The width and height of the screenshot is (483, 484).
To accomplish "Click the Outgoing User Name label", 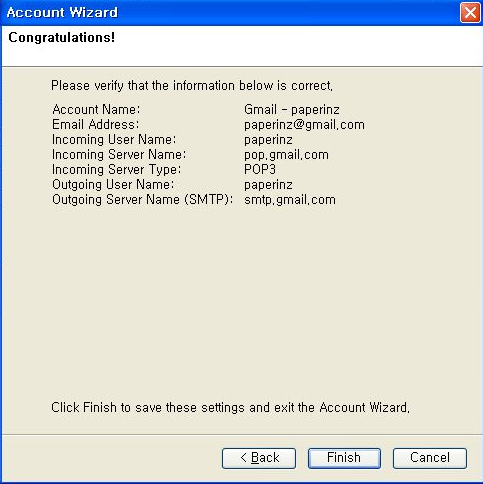I will [113, 184].
